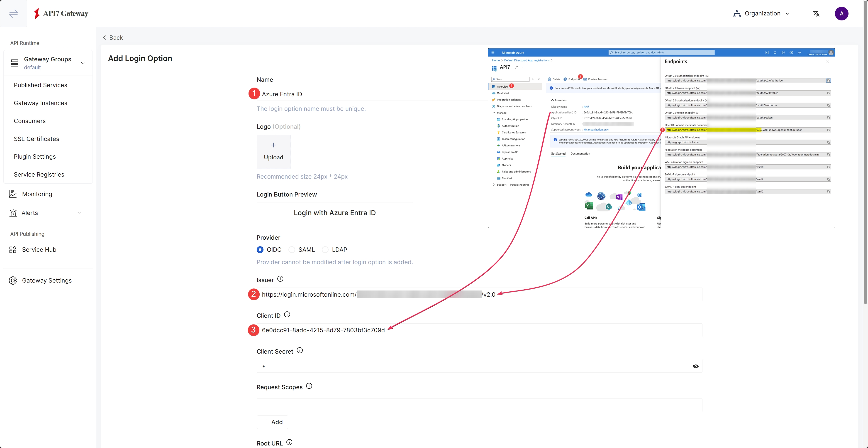Click the API7 Gateway logo

61,13
